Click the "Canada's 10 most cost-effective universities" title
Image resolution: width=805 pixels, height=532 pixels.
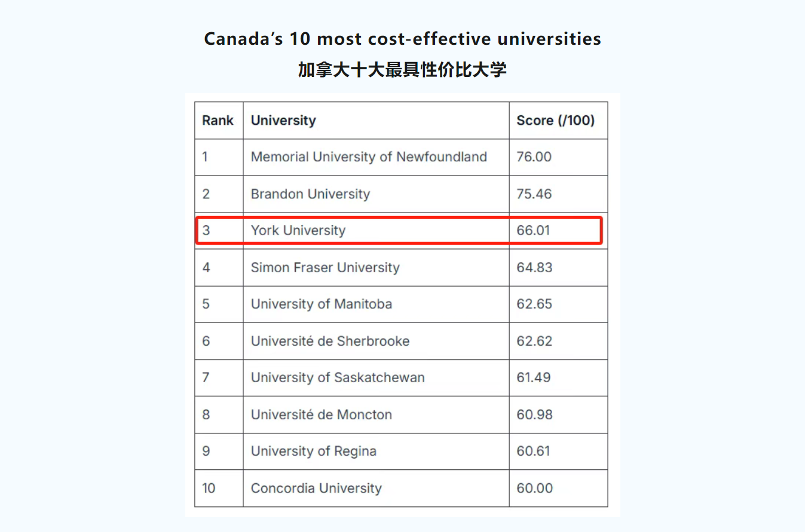pos(402,39)
